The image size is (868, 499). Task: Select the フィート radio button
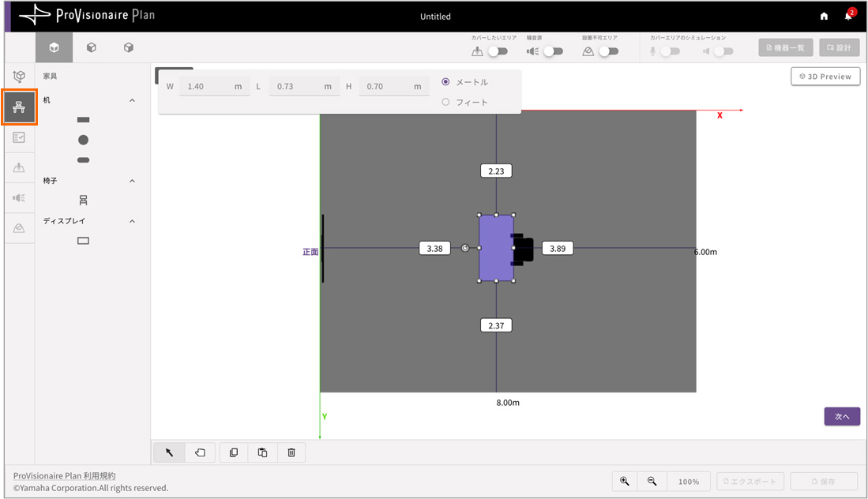click(x=445, y=102)
